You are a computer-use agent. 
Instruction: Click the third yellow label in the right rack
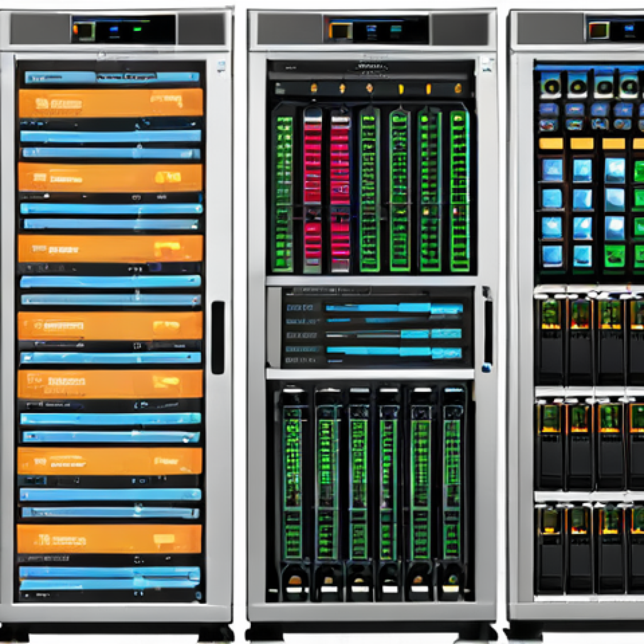coord(614,143)
